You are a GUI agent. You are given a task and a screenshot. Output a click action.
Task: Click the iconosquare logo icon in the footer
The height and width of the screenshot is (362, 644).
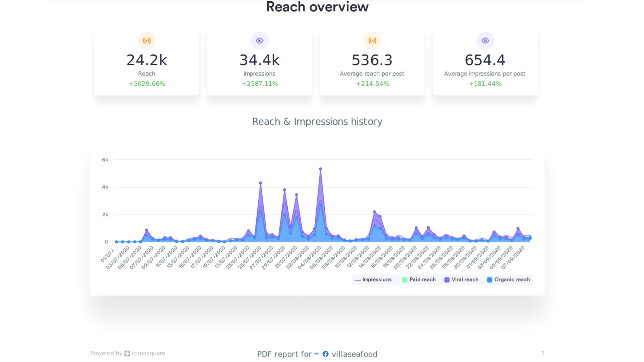coord(127,353)
